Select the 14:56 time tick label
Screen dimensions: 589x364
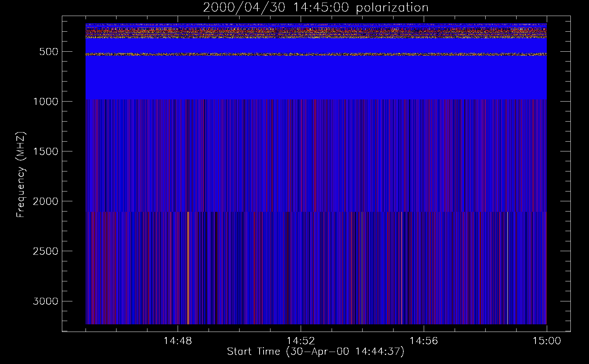click(x=424, y=341)
